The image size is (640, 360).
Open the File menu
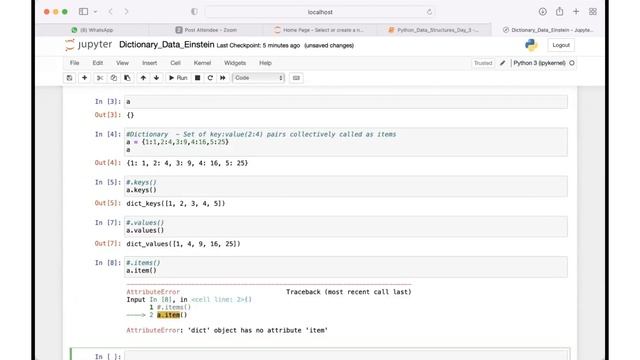[74, 63]
